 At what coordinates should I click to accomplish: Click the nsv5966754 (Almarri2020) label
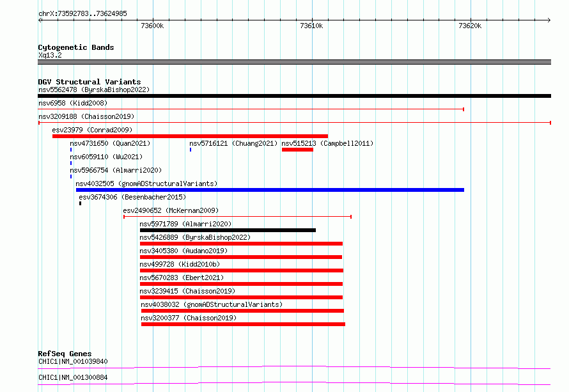(116, 170)
